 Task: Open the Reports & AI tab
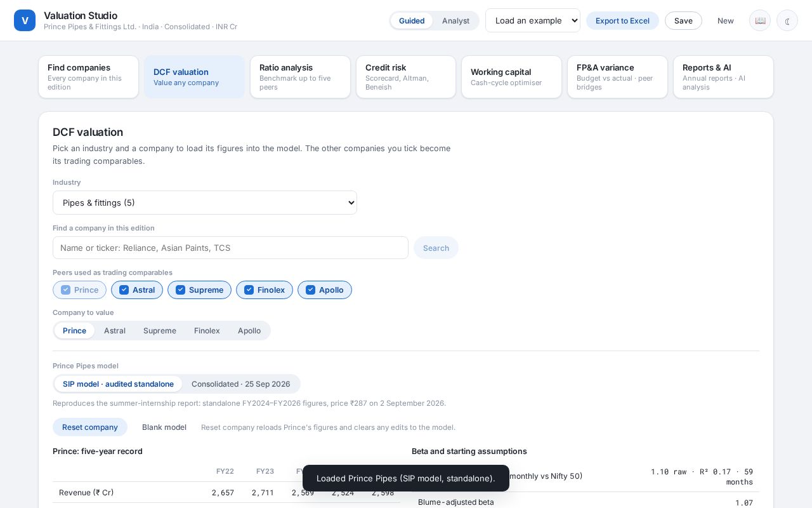pyautogui.click(x=723, y=77)
